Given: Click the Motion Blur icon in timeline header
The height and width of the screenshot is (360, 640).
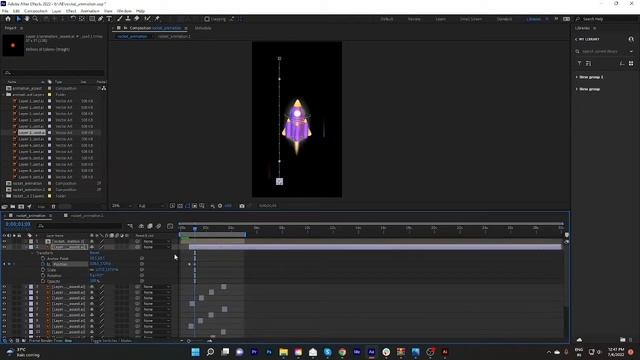Looking at the screenshot, I should [x=158, y=226].
